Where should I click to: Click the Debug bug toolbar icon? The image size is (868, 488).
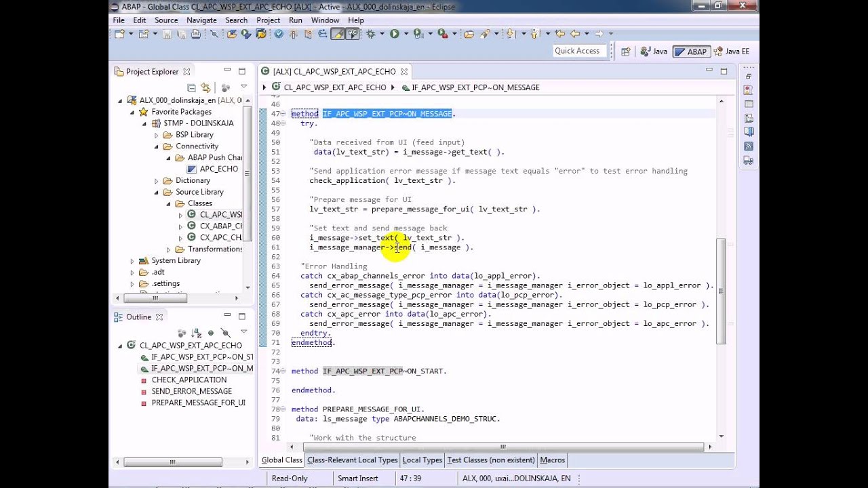coord(370,34)
